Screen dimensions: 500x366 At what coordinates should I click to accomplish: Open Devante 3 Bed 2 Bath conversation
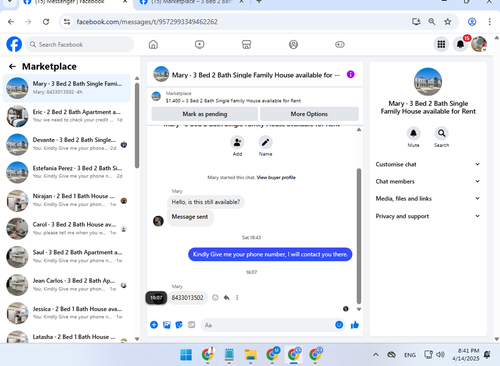[x=67, y=144]
